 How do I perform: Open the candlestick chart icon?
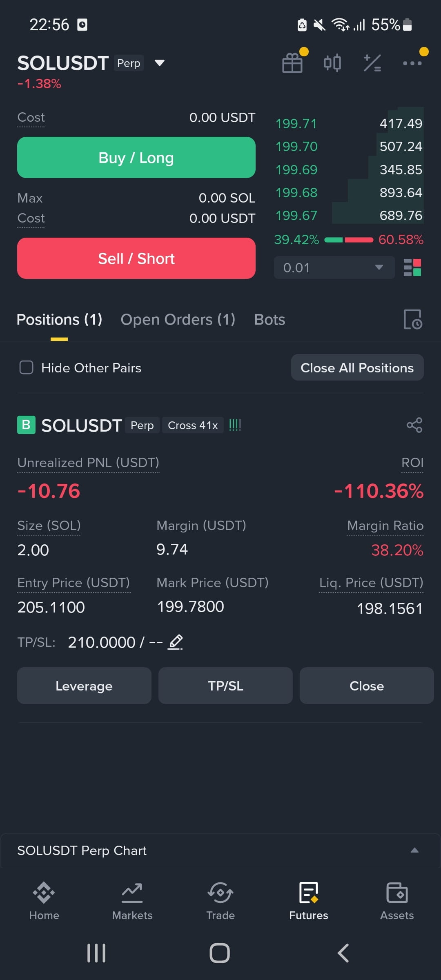pos(332,63)
